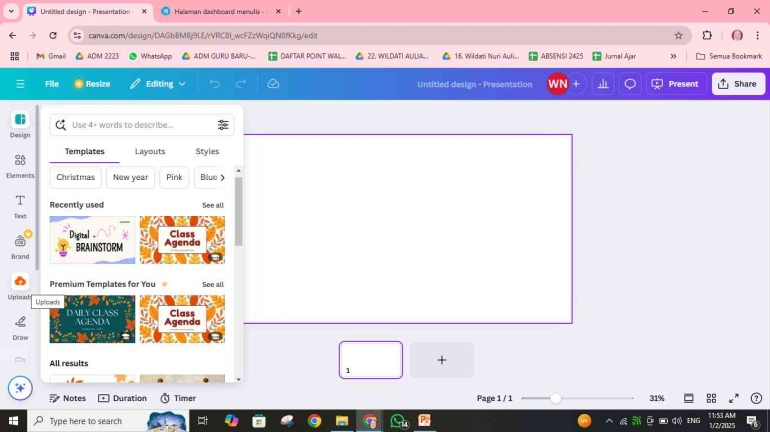Image resolution: width=770 pixels, height=432 pixels.
Task: Switch to the Layouts tab
Action: click(x=150, y=151)
